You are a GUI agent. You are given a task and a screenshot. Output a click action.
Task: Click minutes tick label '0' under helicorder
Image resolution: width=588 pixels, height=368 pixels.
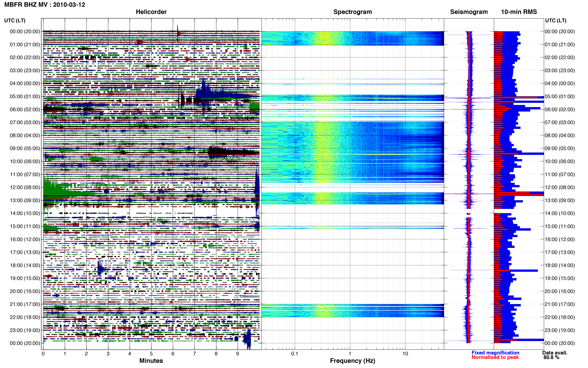43,354
